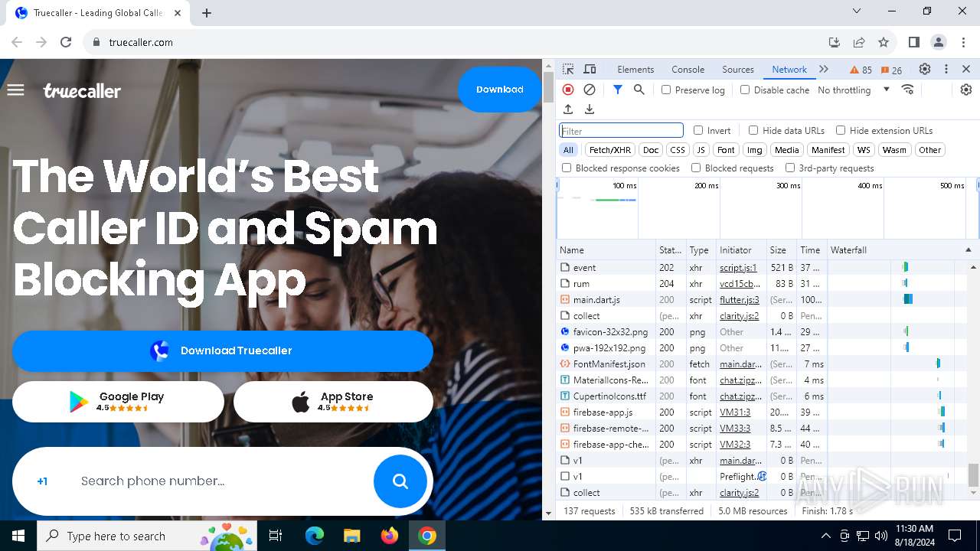Check Hide data URLs
Screen dimensions: 980x551
753,130
